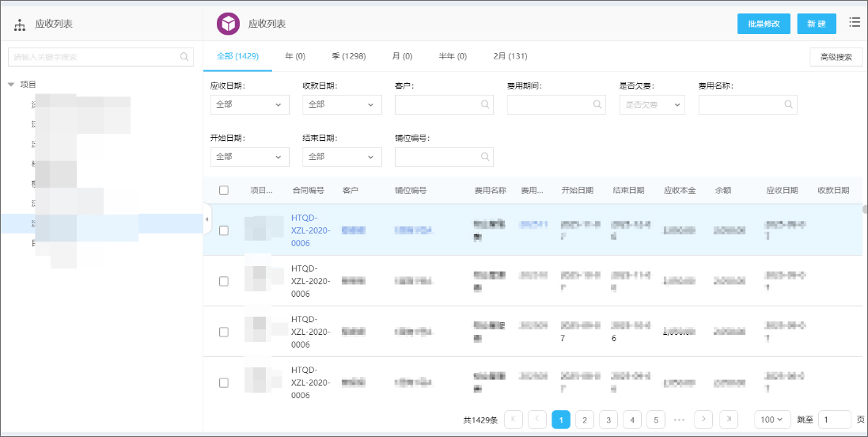Click the 客户 column header
Viewport: 868px width, 437px height.
click(351, 190)
